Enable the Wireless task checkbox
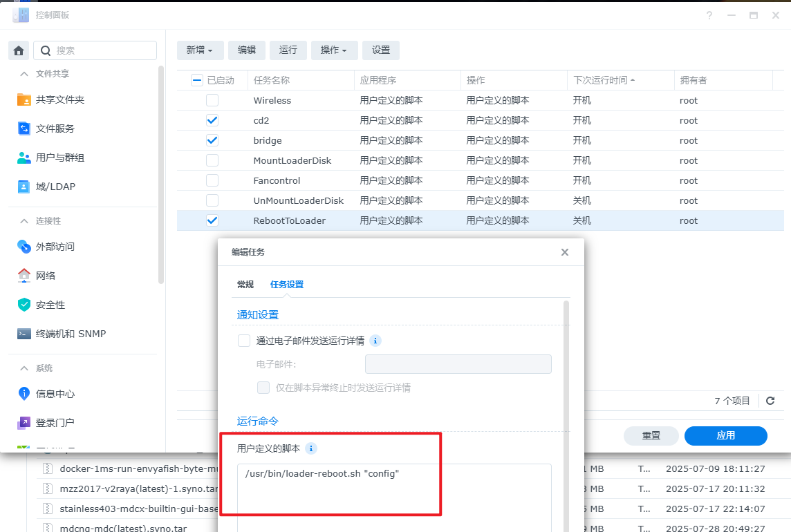This screenshot has width=791, height=532. 212,100
